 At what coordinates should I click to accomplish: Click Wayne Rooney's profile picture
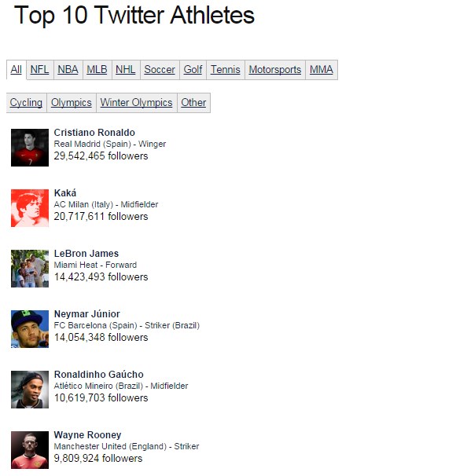30,449
